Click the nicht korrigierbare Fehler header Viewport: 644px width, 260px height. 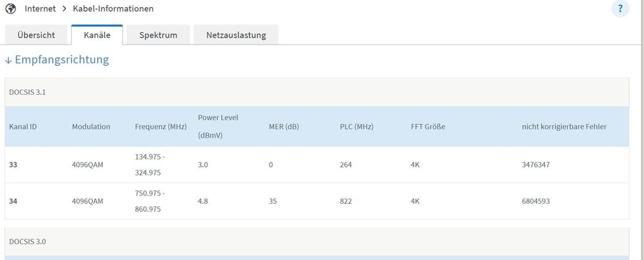(x=564, y=126)
